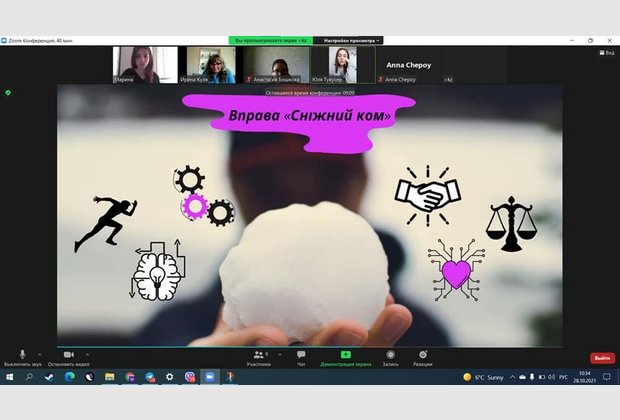Open the Participants panel

click(259, 357)
